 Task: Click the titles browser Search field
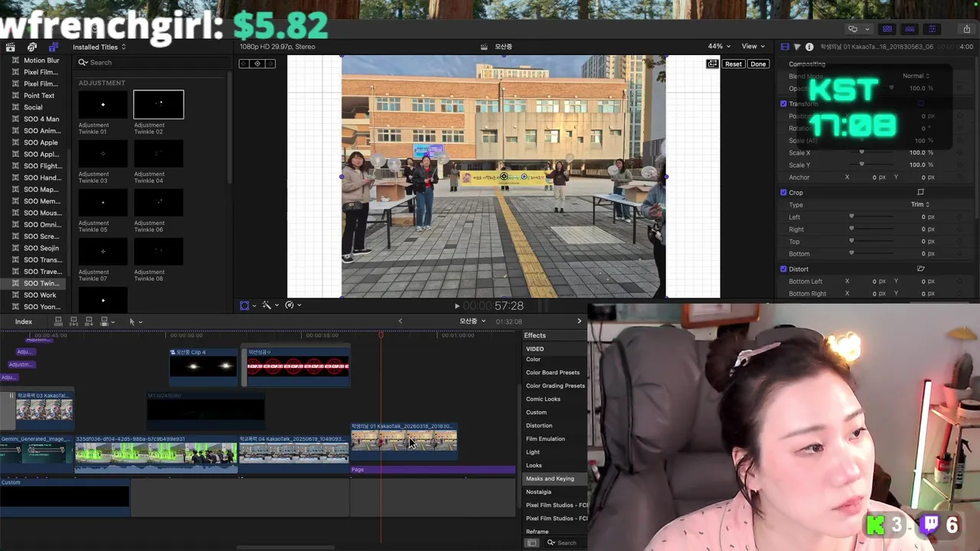point(152,63)
